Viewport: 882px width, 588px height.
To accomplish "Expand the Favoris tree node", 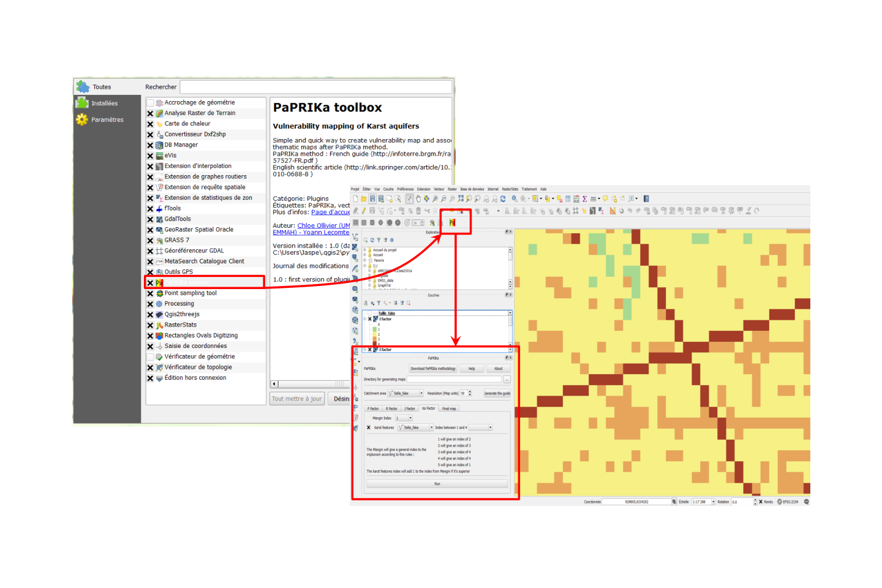I will pyautogui.click(x=364, y=260).
